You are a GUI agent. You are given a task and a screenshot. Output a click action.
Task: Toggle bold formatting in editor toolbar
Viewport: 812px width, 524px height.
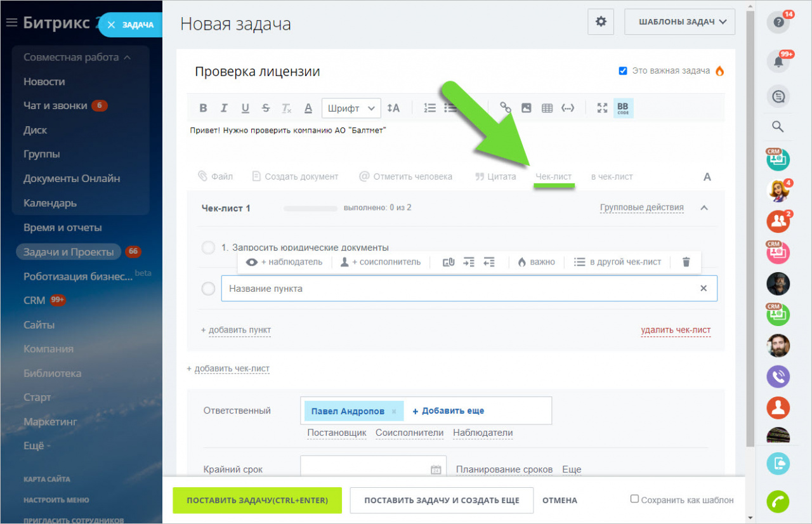coord(203,108)
